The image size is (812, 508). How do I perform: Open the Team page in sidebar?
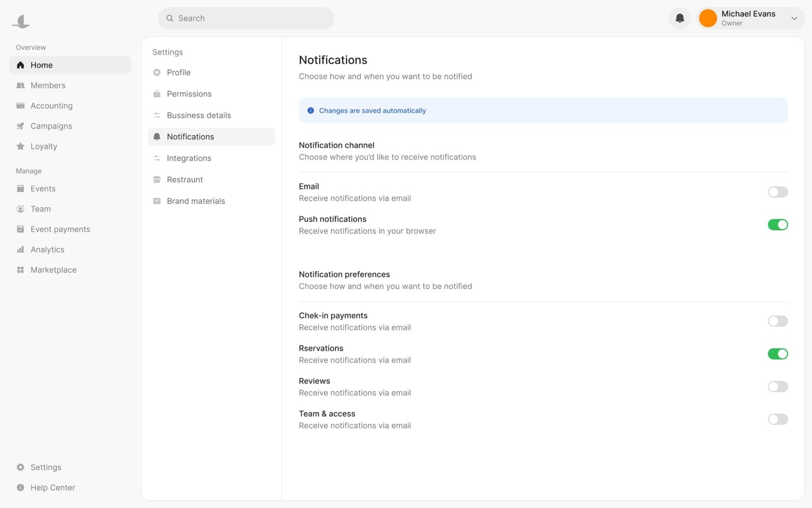70,209
